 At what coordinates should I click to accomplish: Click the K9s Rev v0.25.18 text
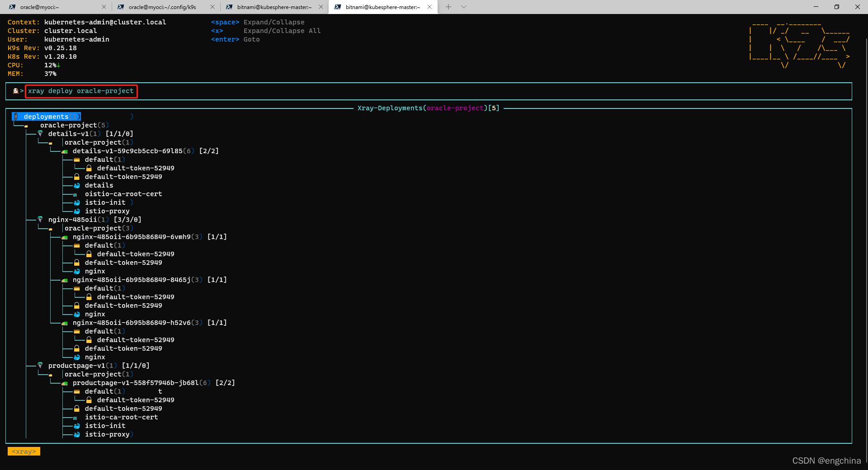(x=42, y=48)
